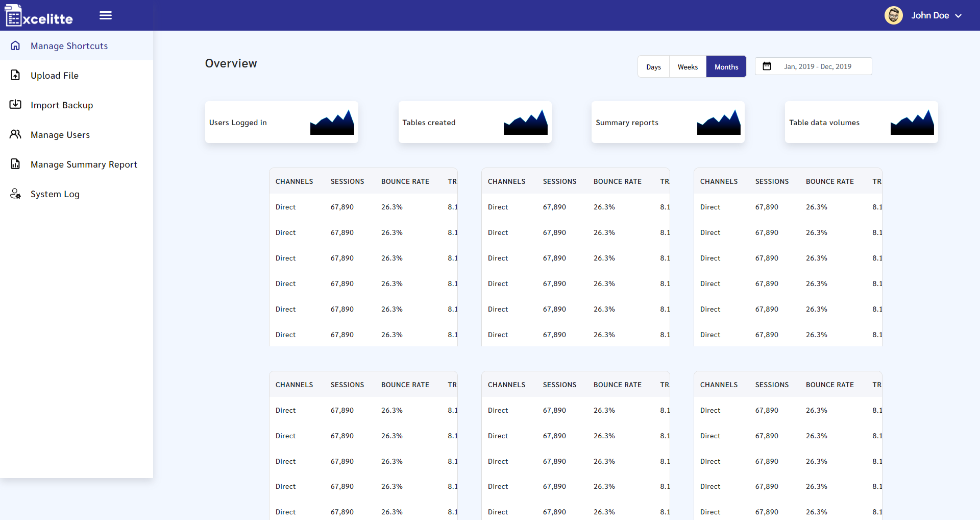980x520 pixels.
Task: Select Manage Users from the sidebar menu
Action: (60, 134)
